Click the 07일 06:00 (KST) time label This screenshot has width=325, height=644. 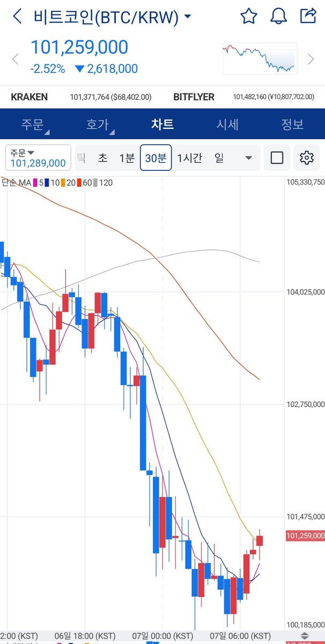[240, 635]
